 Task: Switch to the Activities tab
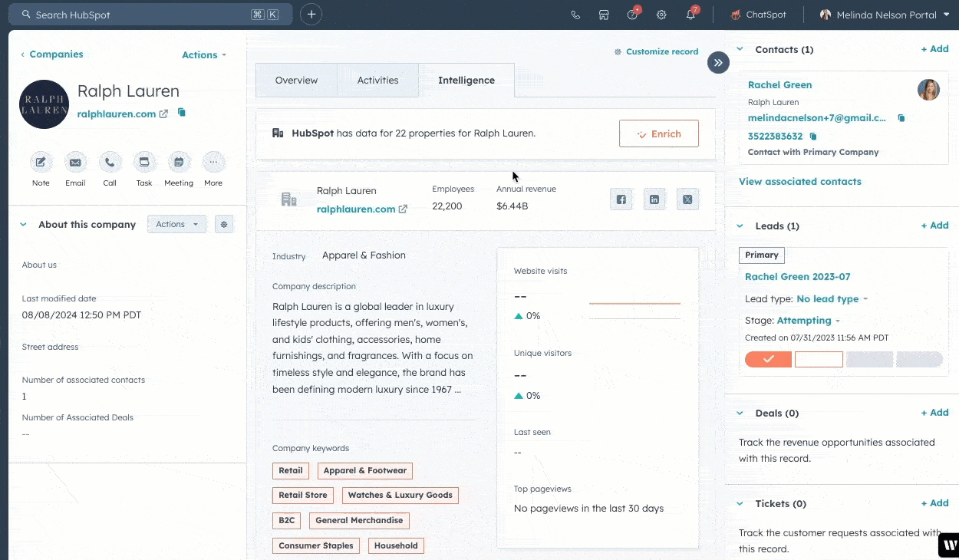377,81
